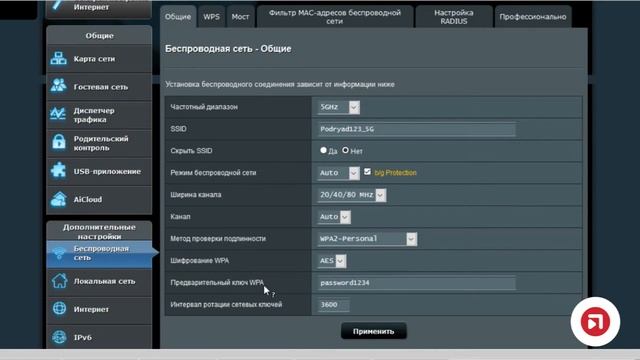Open the Фильтр MAC-адресов беспроводной сети tab
640x360 pixels.
335,17
